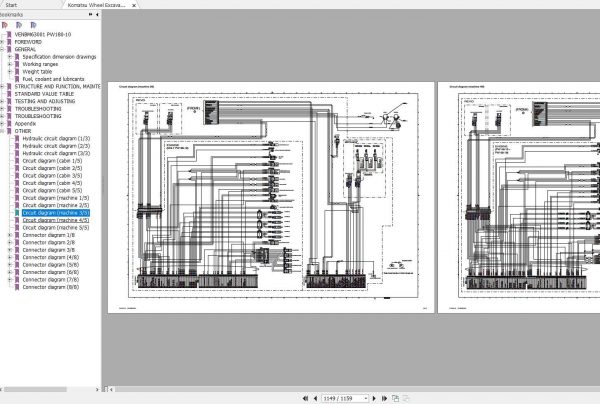Open Circuit diagram (machine 2/5) bookmark
Viewport: 600px width, 404px height.
(55, 205)
